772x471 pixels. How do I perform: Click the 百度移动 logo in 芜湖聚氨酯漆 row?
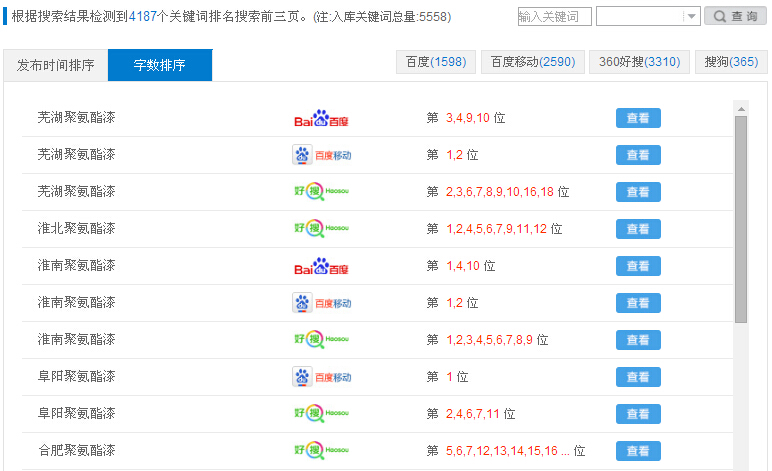tap(322, 155)
